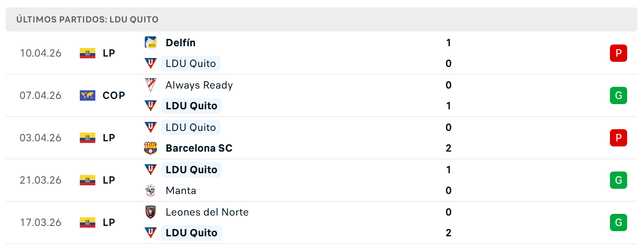Click the Delfín team crest icon
This screenshot has width=644, height=251.
(x=151, y=42)
